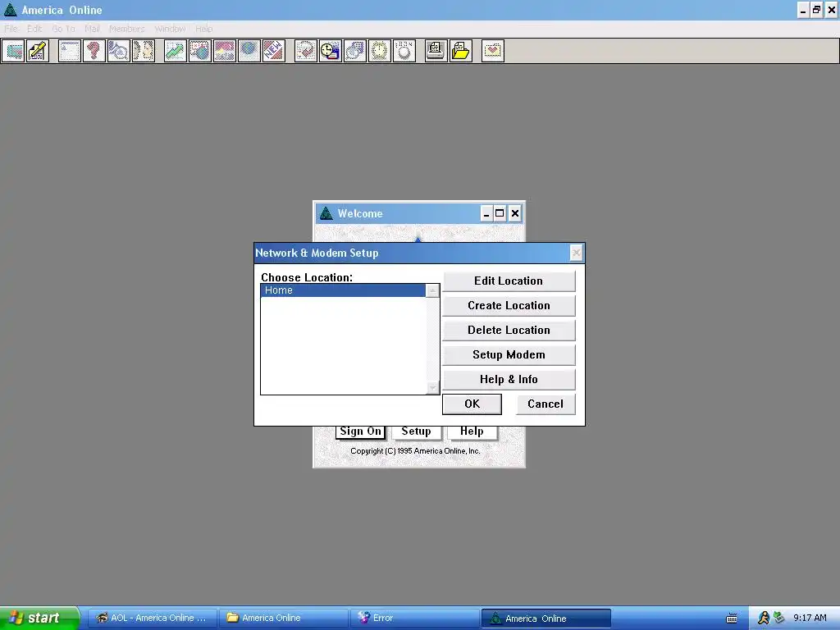
Task: Cancel the Network & Modem Setup dialog
Action: click(x=546, y=404)
